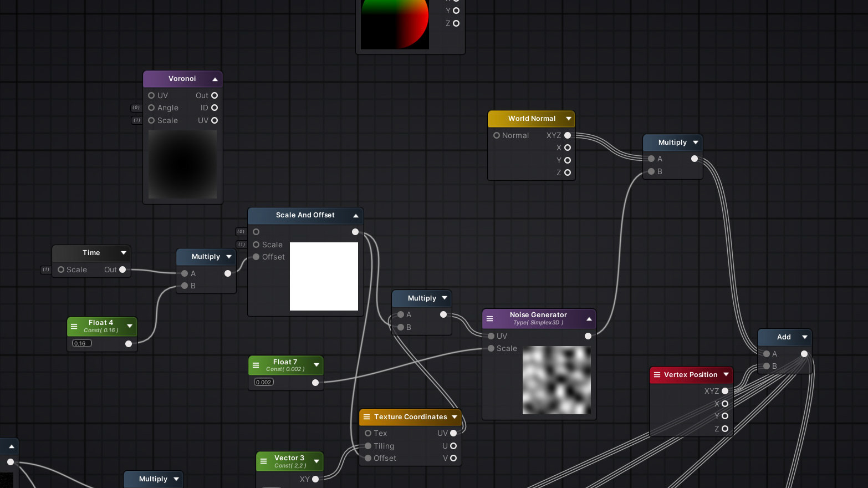Expand the Vector 3 node dropdown arrow
The height and width of the screenshot is (488, 868).
pyautogui.click(x=316, y=461)
